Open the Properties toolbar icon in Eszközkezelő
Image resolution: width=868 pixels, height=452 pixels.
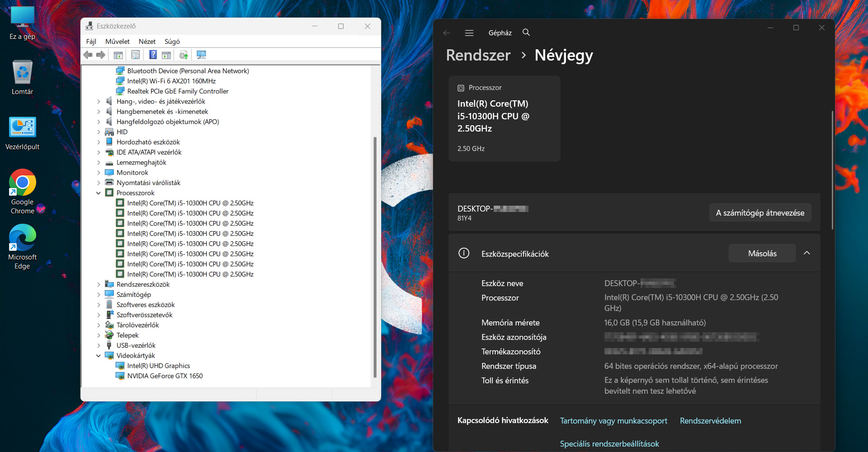coord(135,55)
